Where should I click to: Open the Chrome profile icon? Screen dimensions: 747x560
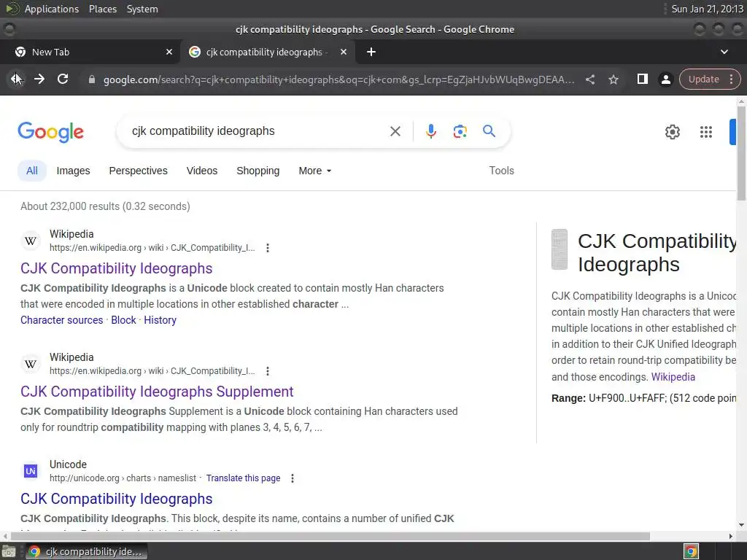[x=665, y=79]
